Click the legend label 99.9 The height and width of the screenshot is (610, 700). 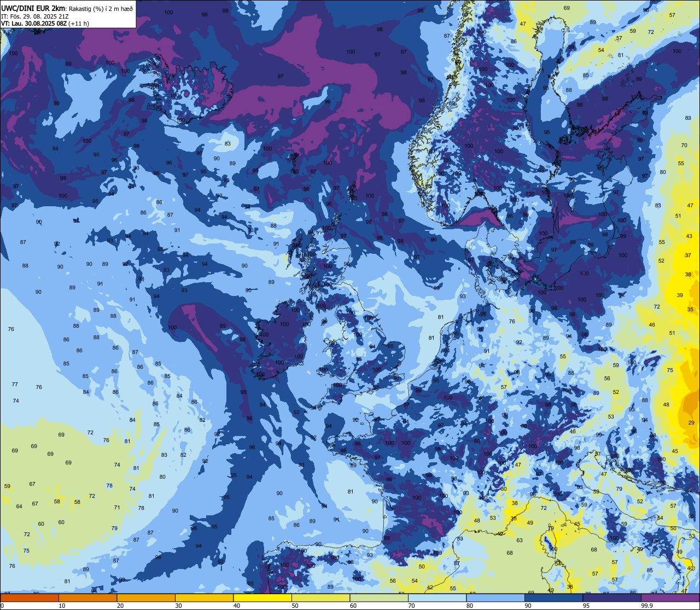tap(647, 606)
